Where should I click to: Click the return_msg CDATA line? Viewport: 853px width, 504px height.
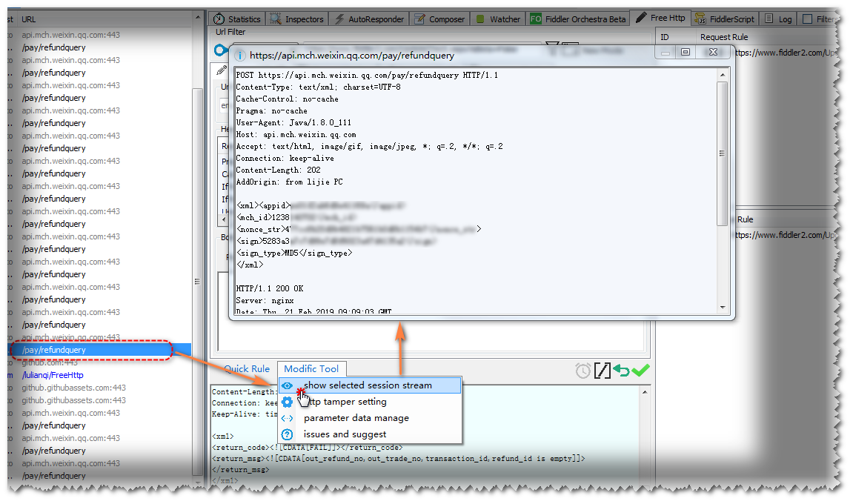398,459
